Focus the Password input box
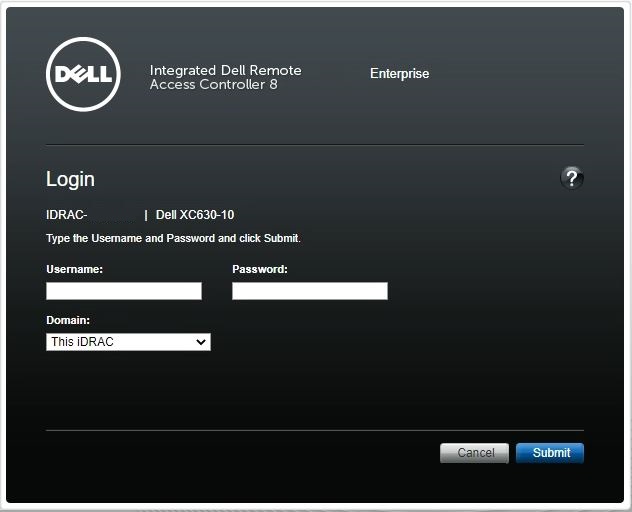Viewport: 632px width, 512px height. click(x=309, y=291)
